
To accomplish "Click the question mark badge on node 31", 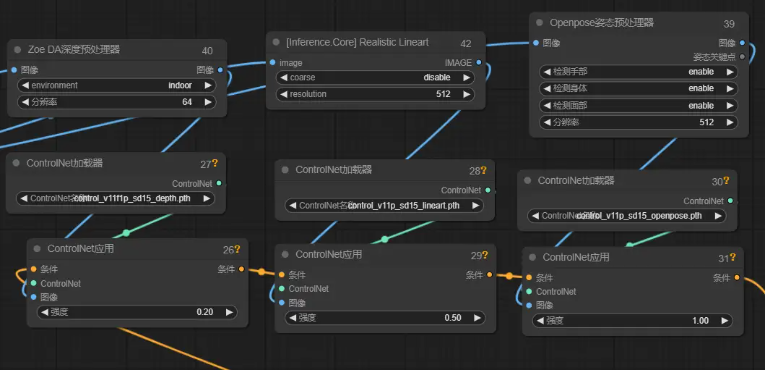I will (733, 257).
